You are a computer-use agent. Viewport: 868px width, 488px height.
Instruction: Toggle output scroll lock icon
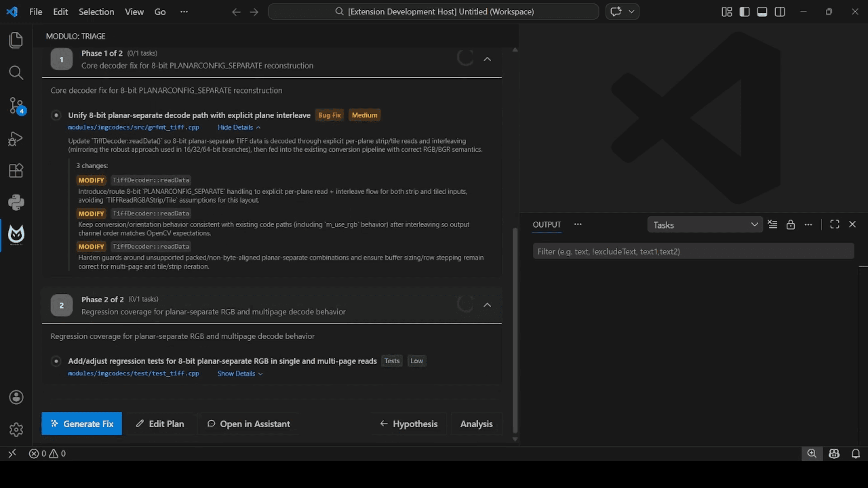pyautogui.click(x=790, y=225)
